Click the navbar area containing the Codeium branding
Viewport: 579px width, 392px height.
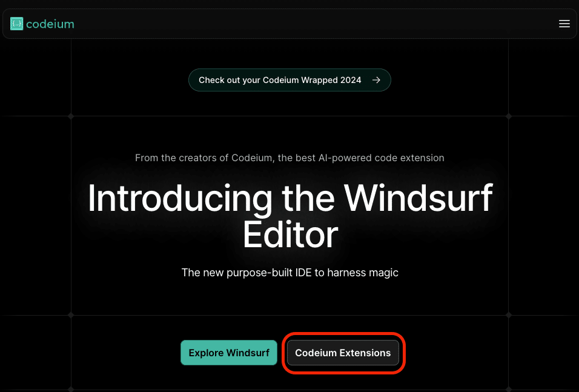pyautogui.click(x=42, y=24)
